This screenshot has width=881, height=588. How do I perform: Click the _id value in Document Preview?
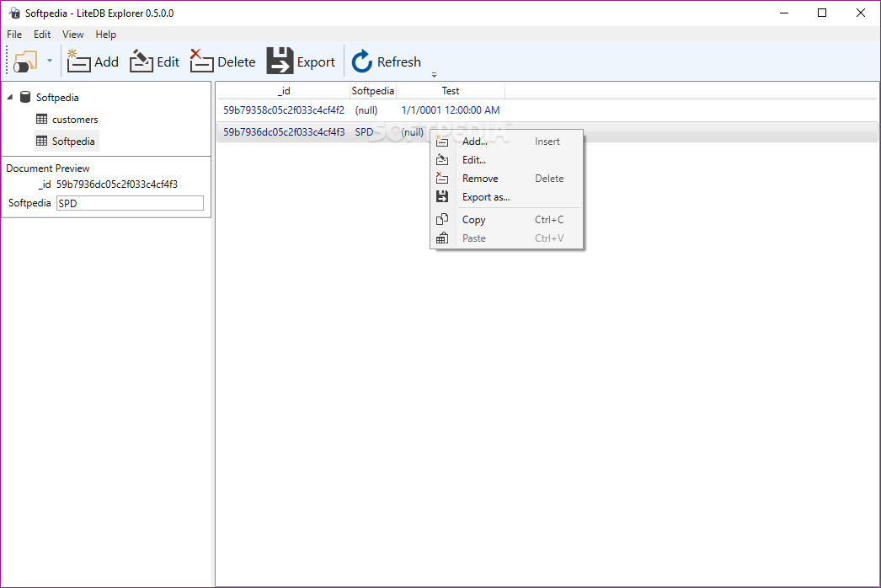pos(117,184)
